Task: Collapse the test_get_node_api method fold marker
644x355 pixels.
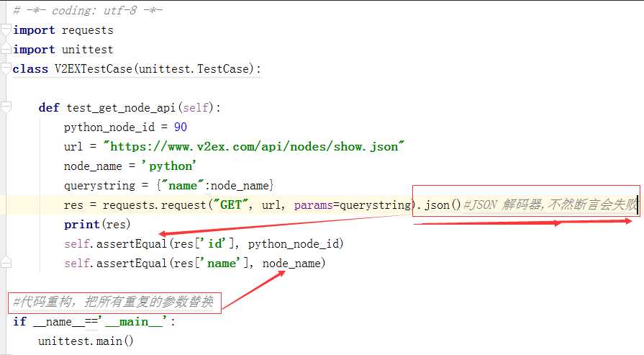Action: [6, 108]
